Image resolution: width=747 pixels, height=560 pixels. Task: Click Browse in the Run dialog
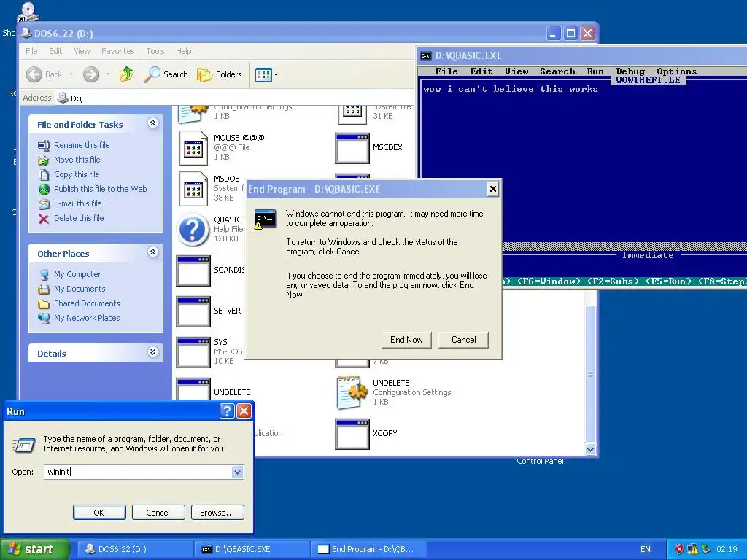coord(217,513)
